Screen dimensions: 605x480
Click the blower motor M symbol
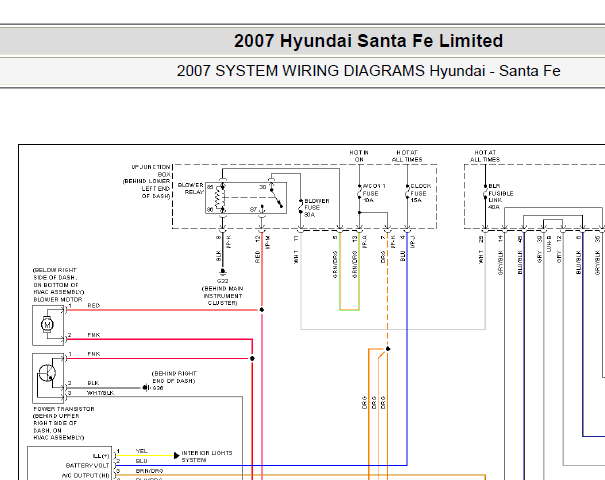47,325
